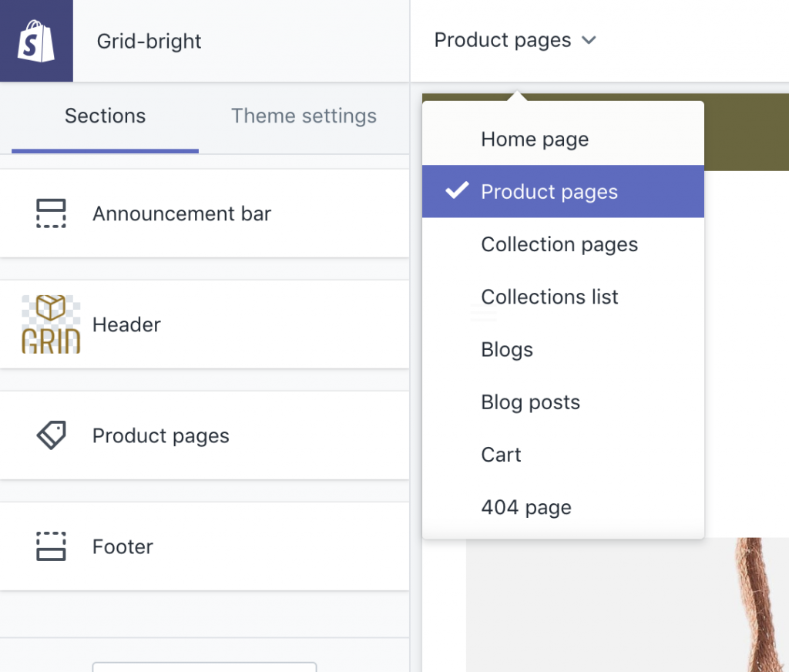
Task: Switch to the Sections tab
Action: point(105,116)
